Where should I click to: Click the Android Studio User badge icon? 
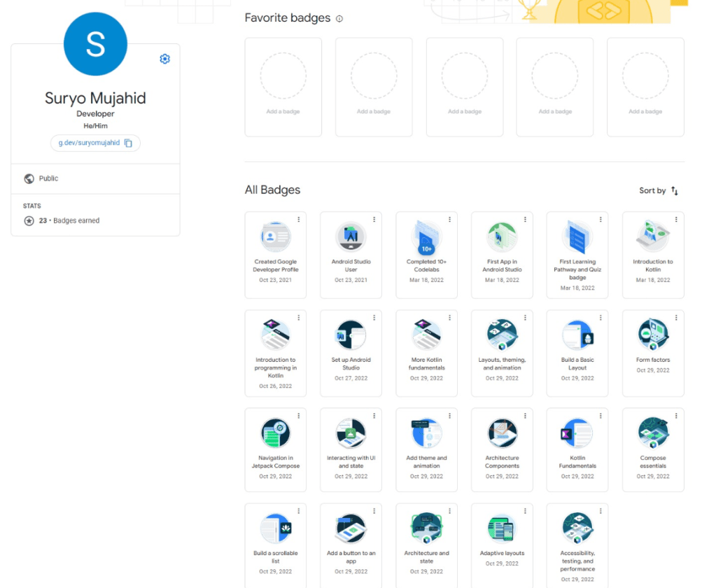tap(351, 237)
